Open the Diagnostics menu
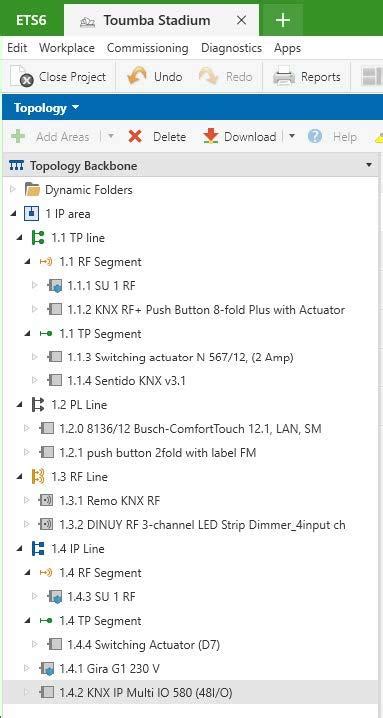383x718 pixels. coord(231,48)
